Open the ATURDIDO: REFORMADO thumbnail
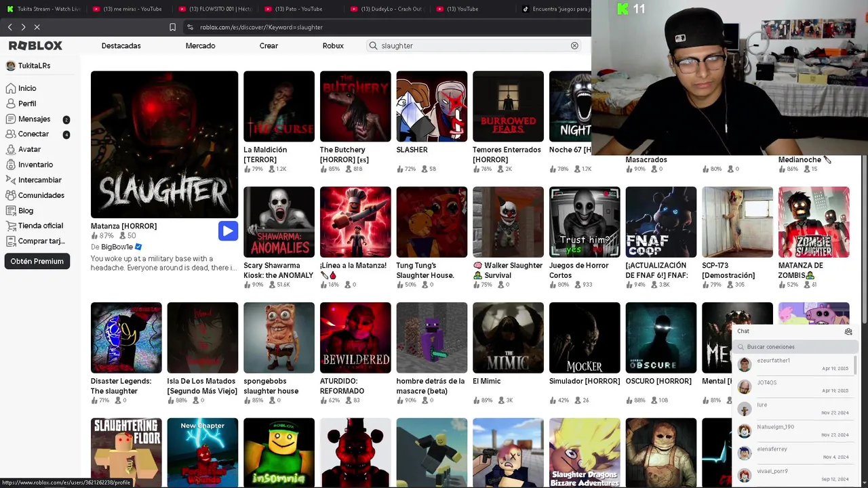Screen dimensions: 868x488 point(355,338)
